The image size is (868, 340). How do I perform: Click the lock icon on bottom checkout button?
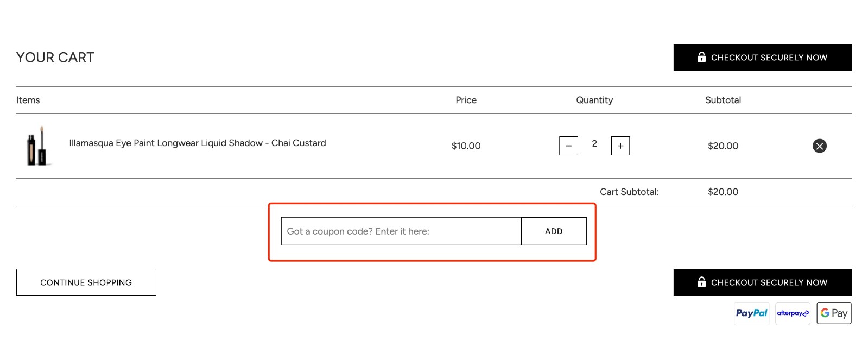(x=701, y=282)
